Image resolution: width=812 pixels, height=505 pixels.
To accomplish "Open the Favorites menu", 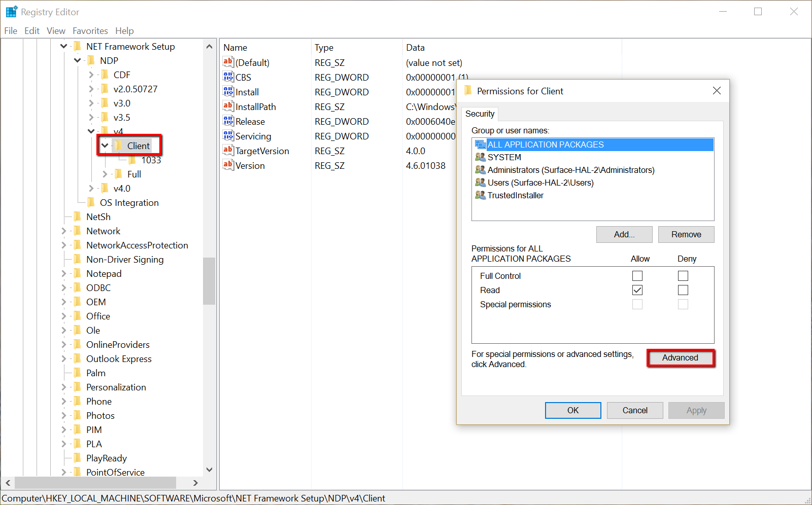I will 90,31.
